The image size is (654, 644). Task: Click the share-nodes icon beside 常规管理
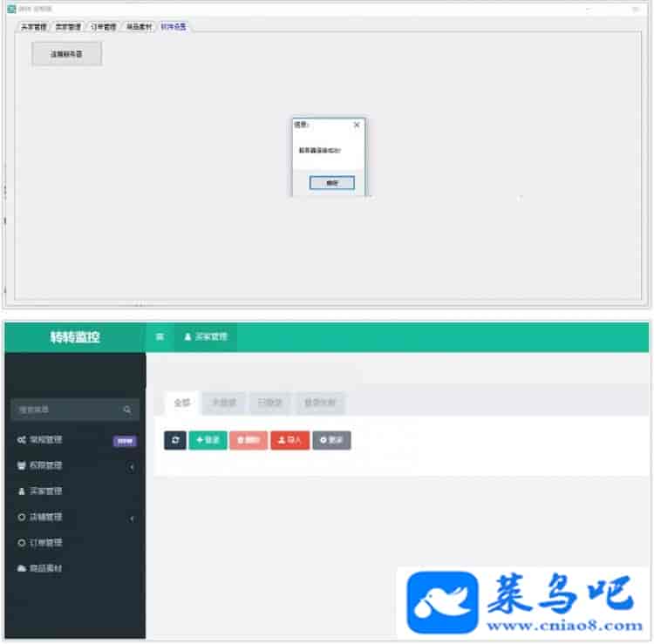point(22,440)
